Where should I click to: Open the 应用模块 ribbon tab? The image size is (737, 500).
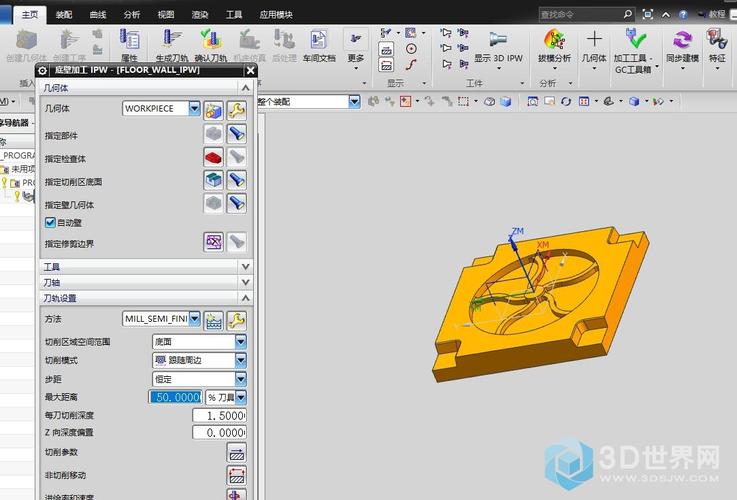coord(276,15)
